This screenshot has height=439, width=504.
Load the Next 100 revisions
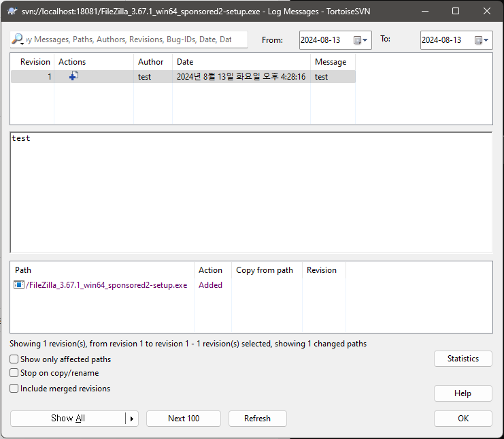pos(184,419)
